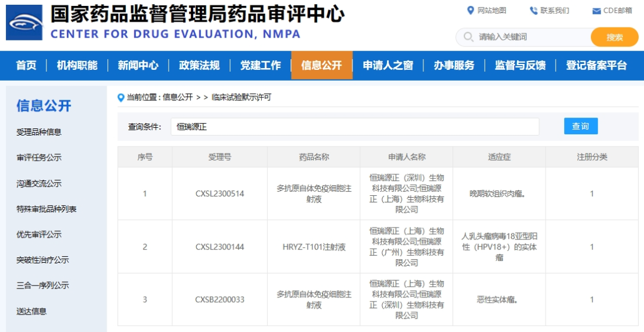Image resolution: width=644 pixels, height=332 pixels.
Task: Click the 信息公开 sidebar heading
Action: point(44,105)
